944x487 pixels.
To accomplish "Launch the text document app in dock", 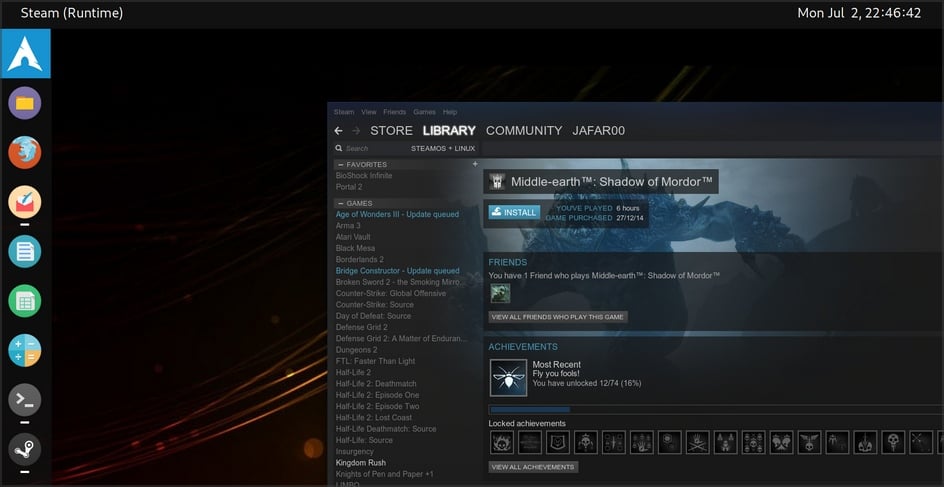I will (25, 251).
